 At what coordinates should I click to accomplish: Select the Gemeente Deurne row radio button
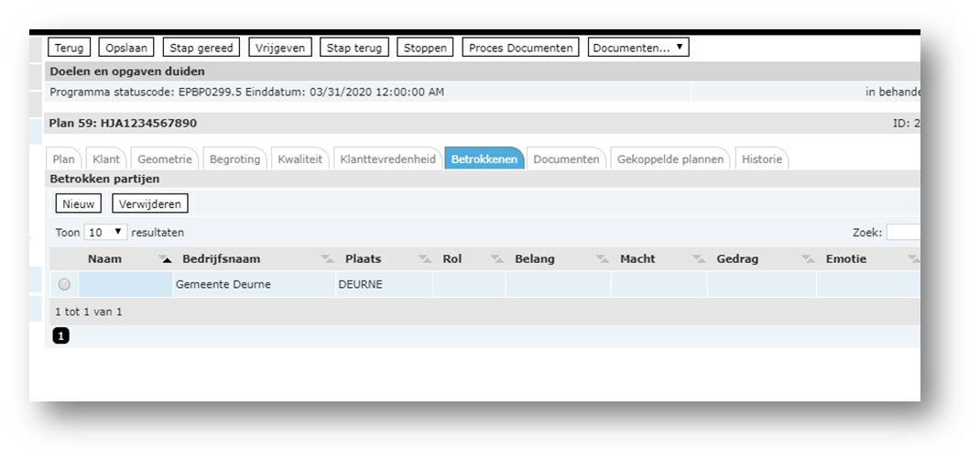[64, 285]
